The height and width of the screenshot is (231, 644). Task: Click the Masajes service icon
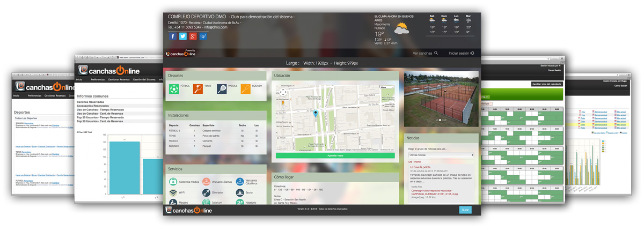tap(173, 202)
